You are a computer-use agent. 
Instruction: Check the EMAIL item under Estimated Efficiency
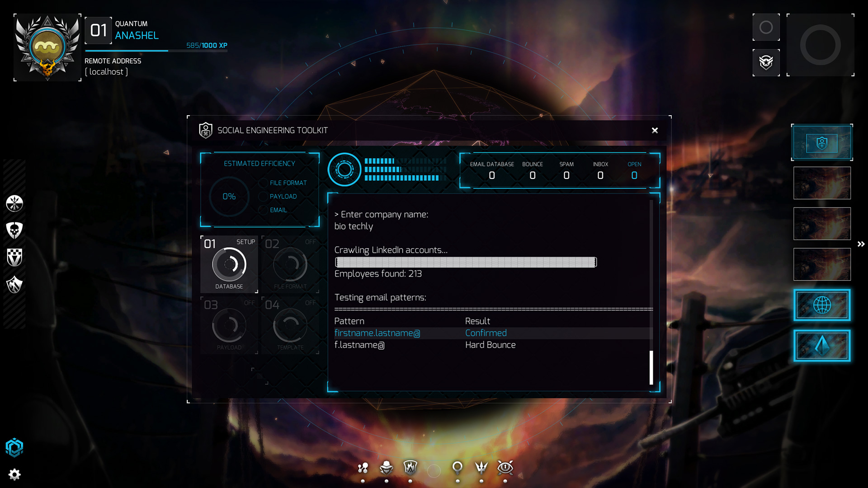[x=263, y=210]
